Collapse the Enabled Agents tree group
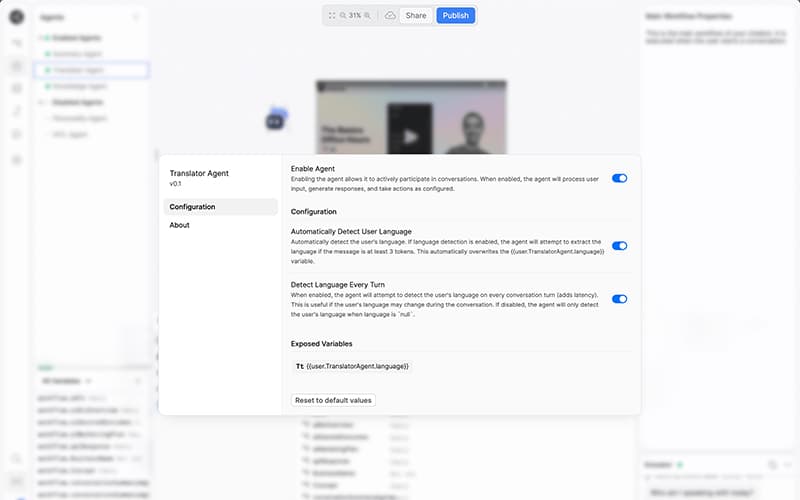Screen dimensions: 800x500 click(x=41, y=38)
